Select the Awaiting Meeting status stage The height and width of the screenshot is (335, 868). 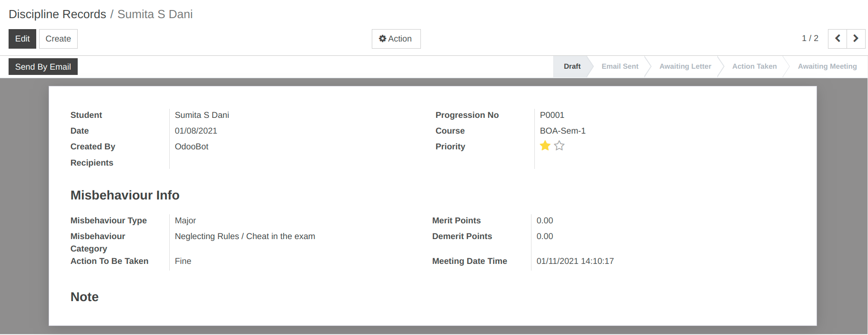(x=827, y=66)
